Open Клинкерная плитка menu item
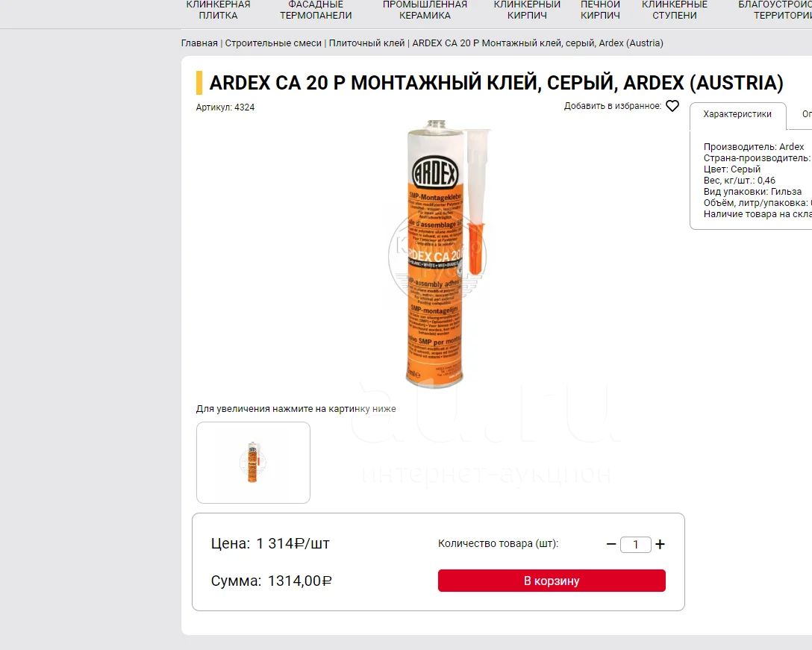 point(218,10)
